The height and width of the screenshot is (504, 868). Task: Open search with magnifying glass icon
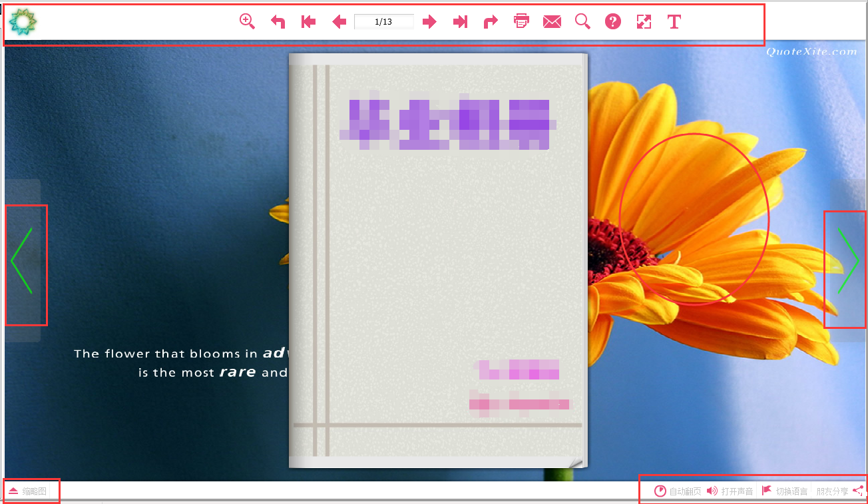point(582,22)
